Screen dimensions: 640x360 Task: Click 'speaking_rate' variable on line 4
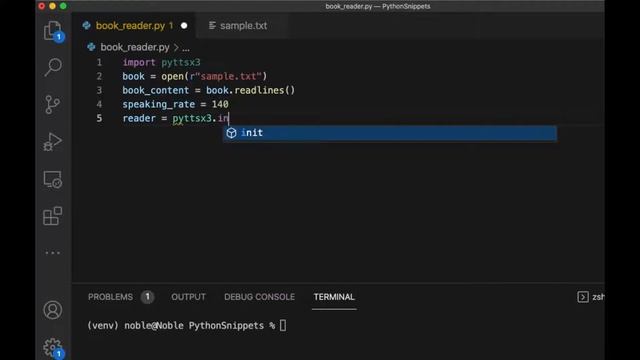pos(159,104)
